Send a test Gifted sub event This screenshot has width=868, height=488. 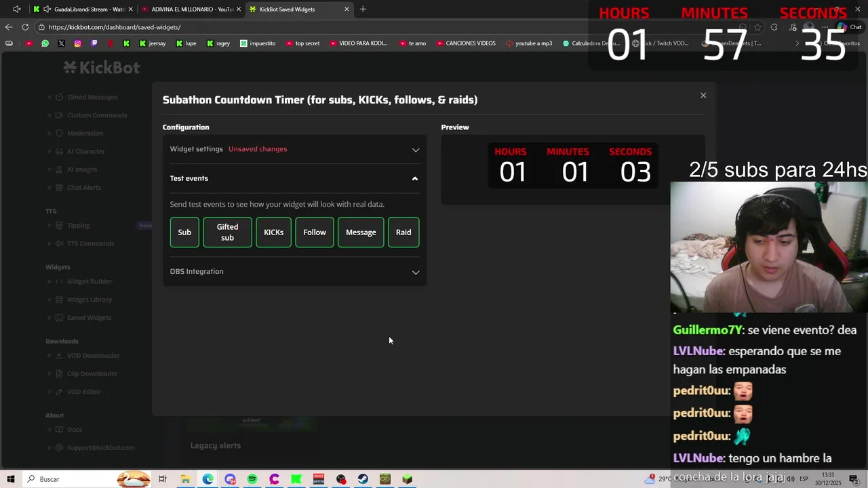coord(227,232)
